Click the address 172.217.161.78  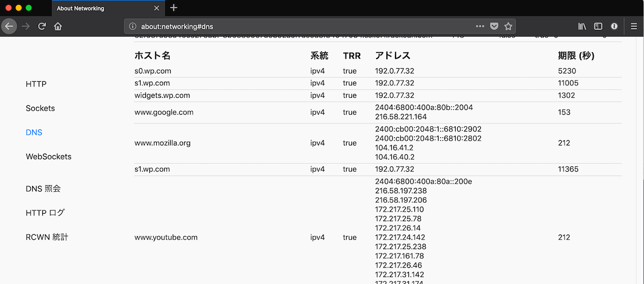pyautogui.click(x=399, y=256)
